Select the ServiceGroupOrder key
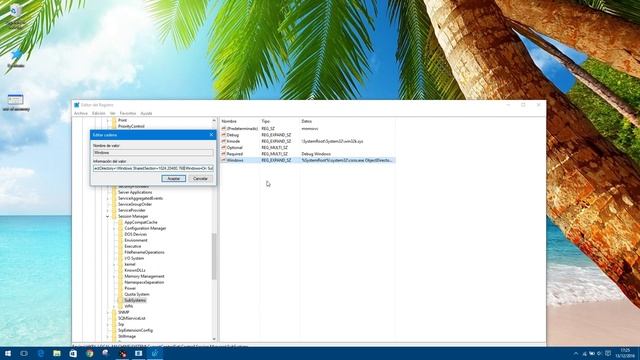 click(135, 204)
